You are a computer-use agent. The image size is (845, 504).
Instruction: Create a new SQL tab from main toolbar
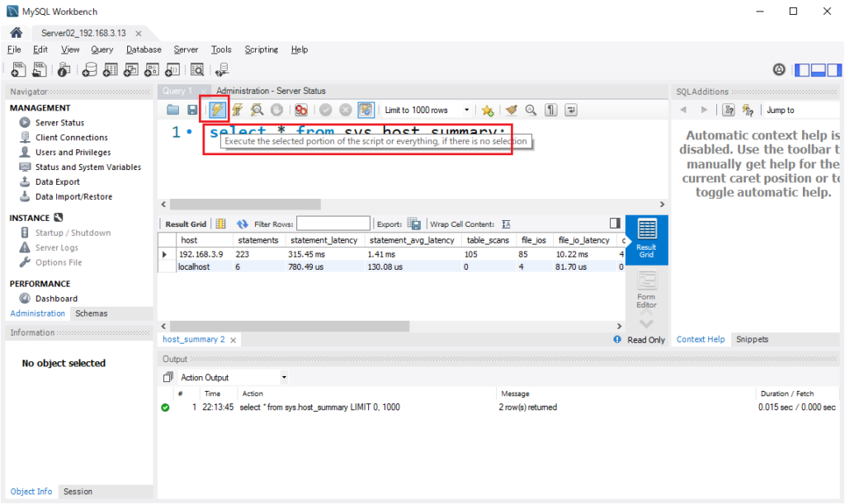(x=19, y=69)
